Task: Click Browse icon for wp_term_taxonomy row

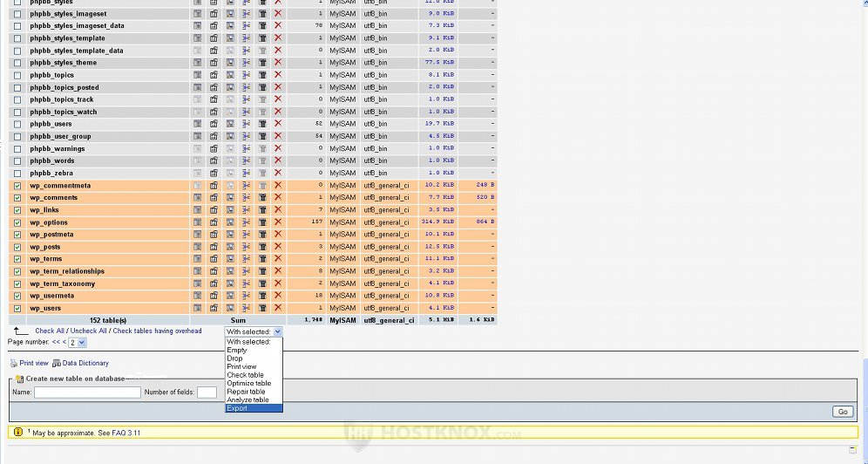Action: (x=198, y=283)
